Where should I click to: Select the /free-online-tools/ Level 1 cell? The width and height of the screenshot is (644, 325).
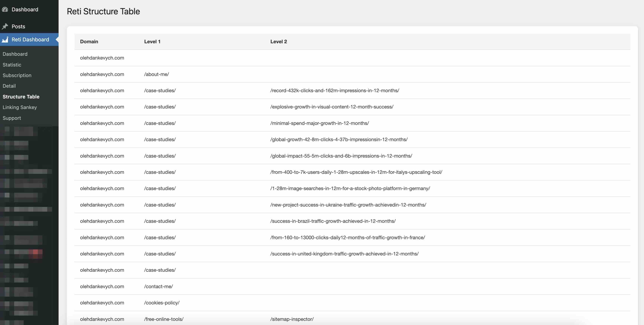click(164, 319)
